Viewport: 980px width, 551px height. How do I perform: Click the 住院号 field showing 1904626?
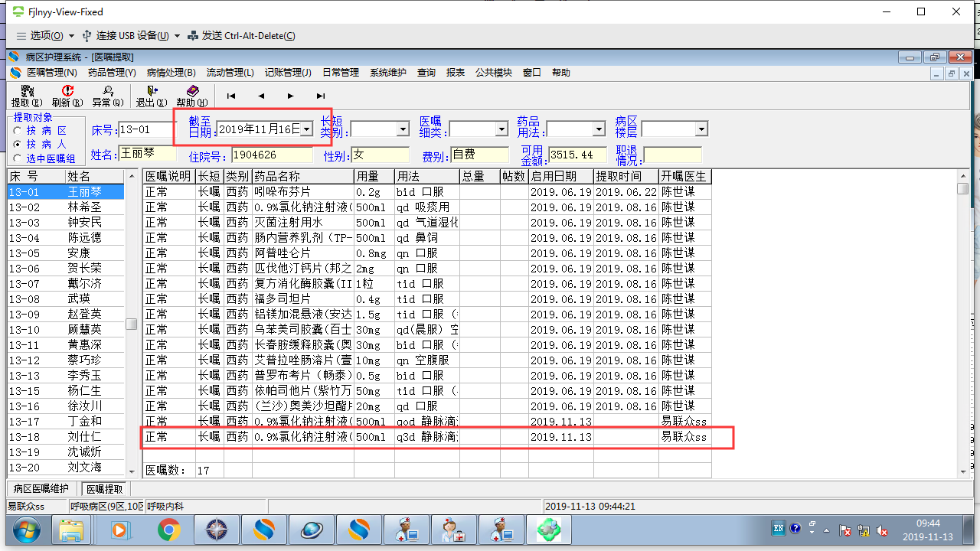click(x=272, y=155)
